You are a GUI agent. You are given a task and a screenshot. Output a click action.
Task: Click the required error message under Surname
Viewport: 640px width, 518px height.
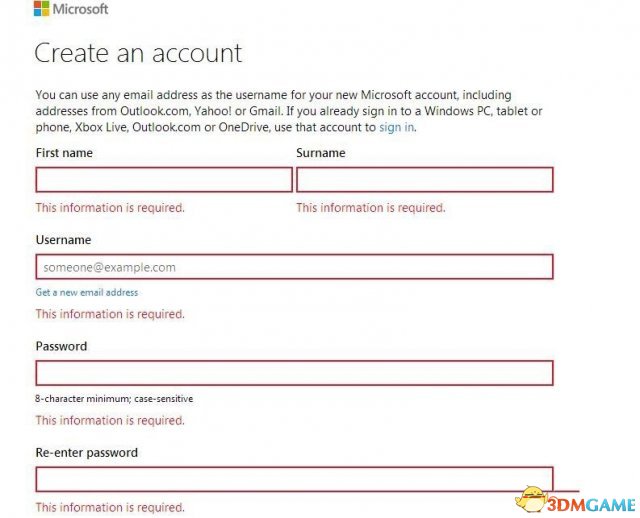coord(371,208)
